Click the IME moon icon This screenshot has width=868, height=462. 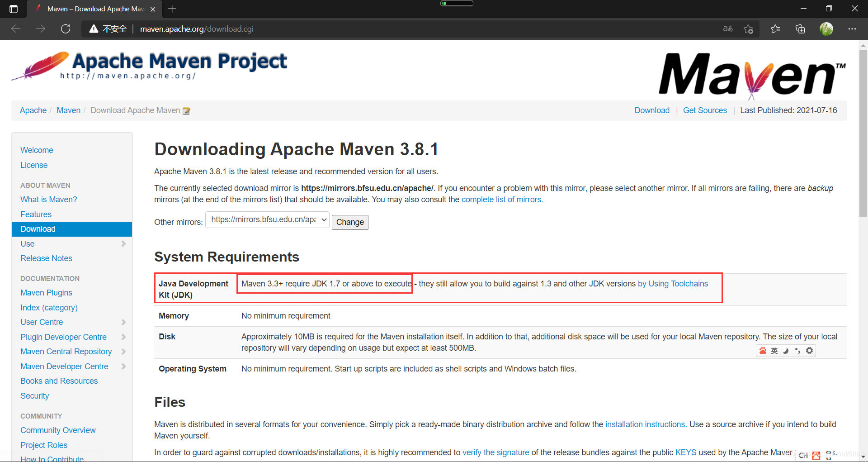tap(786, 351)
